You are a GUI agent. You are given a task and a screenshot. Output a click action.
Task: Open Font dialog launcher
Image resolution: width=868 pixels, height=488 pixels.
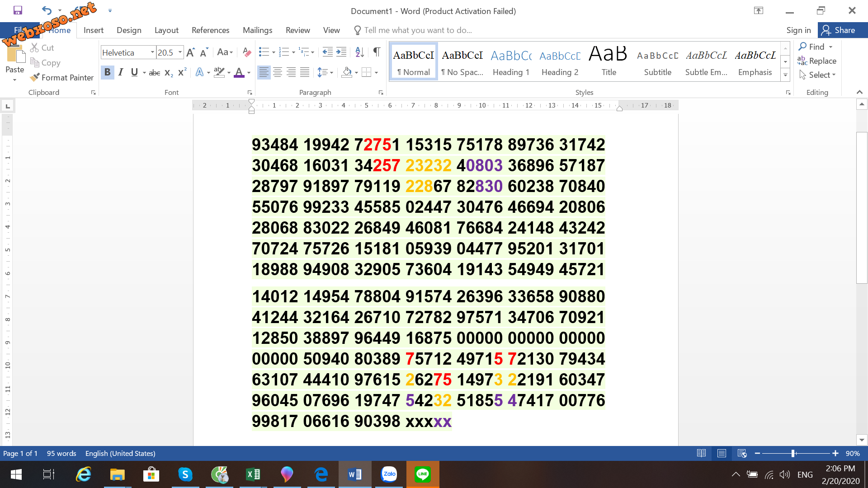[250, 93]
